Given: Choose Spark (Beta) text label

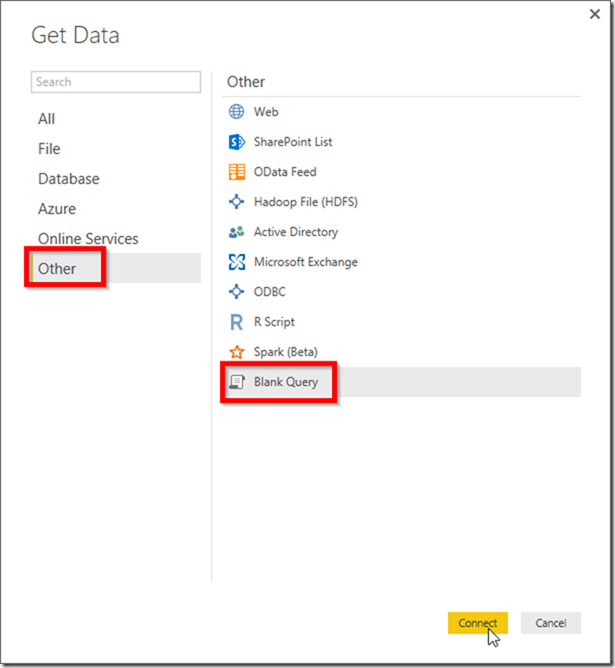Looking at the screenshot, I should click(x=286, y=352).
